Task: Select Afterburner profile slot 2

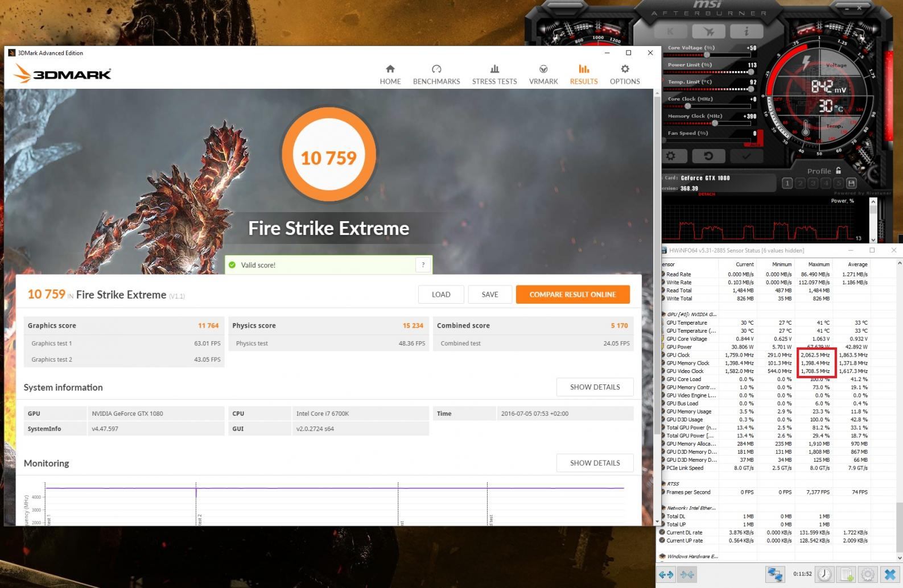Action: (800, 183)
